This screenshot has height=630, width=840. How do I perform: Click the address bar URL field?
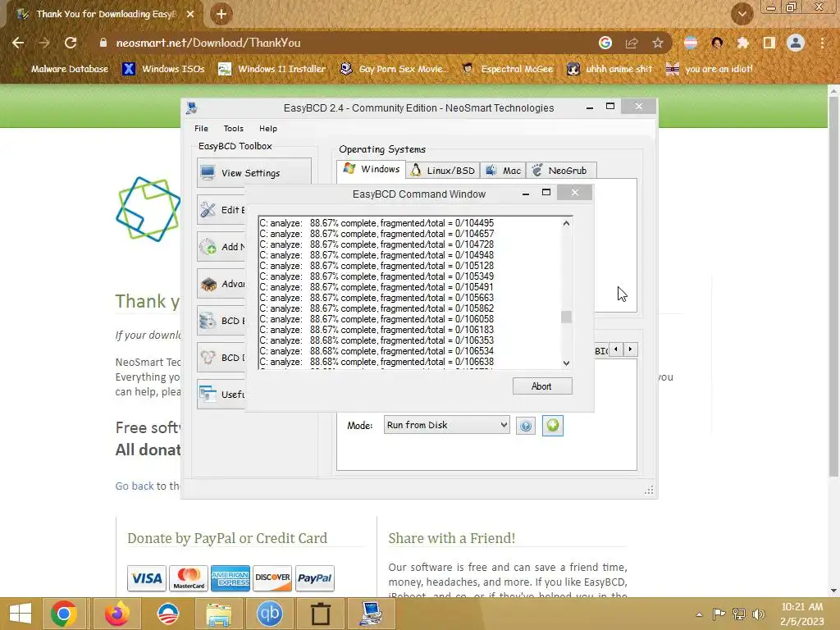point(343,43)
